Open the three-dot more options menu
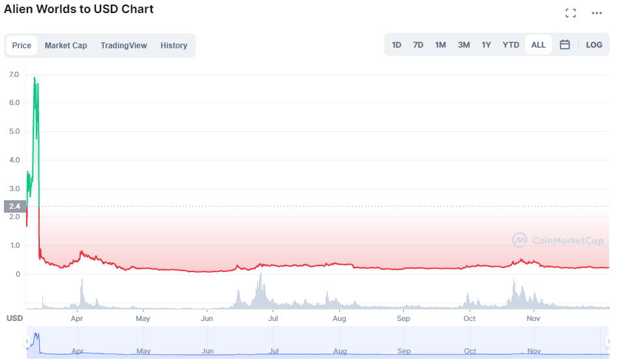This screenshot has height=364, width=619. pyautogui.click(x=597, y=13)
